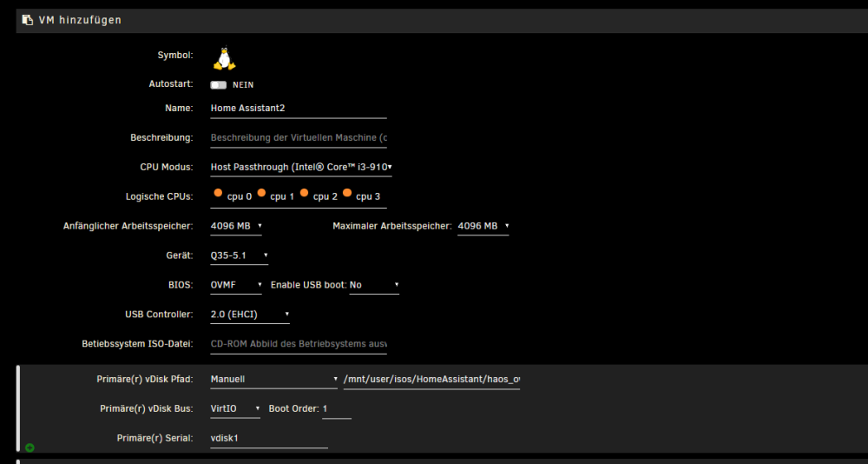Image resolution: width=868 pixels, height=464 pixels.
Task: Click the Anfänglicher Arbeitsspeicher label
Action: pos(128,226)
